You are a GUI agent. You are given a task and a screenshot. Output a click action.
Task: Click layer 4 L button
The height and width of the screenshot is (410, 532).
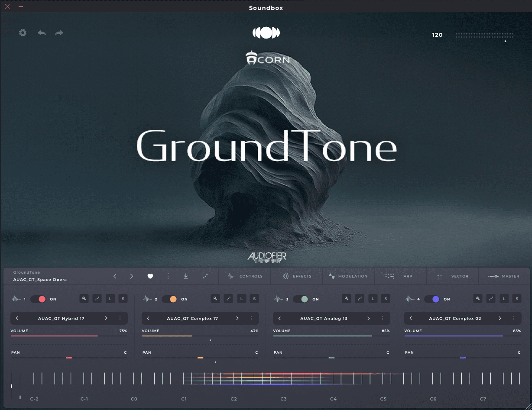click(504, 299)
